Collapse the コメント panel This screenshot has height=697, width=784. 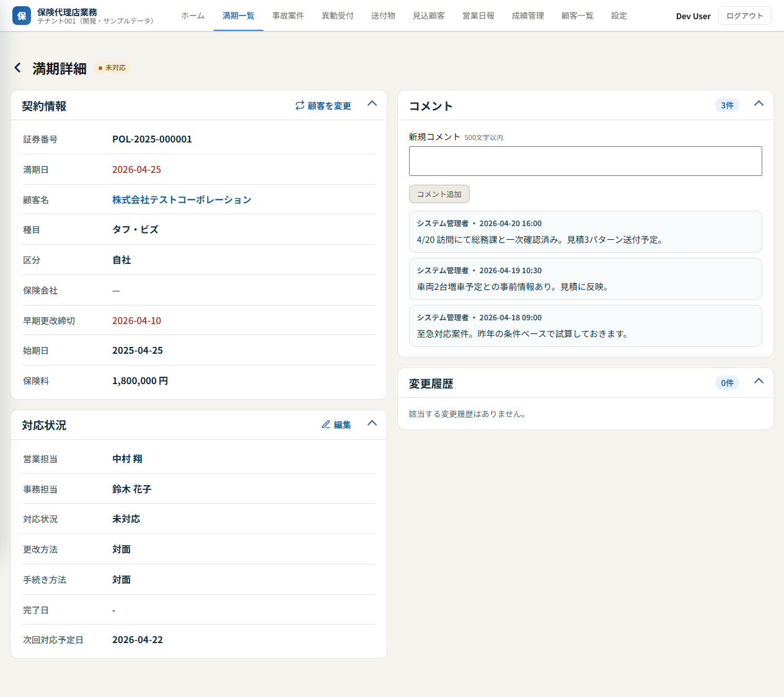pyautogui.click(x=759, y=103)
